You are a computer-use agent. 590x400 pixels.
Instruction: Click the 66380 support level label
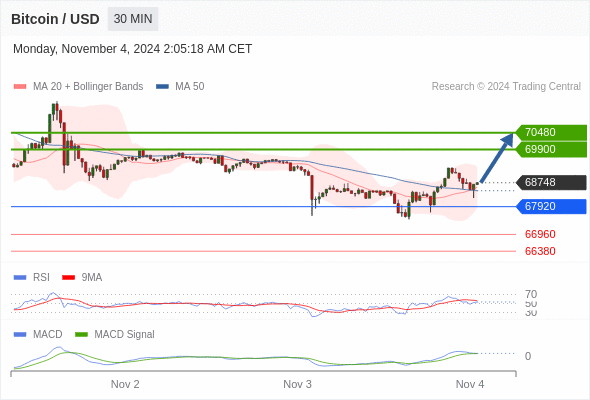pos(540,251)
